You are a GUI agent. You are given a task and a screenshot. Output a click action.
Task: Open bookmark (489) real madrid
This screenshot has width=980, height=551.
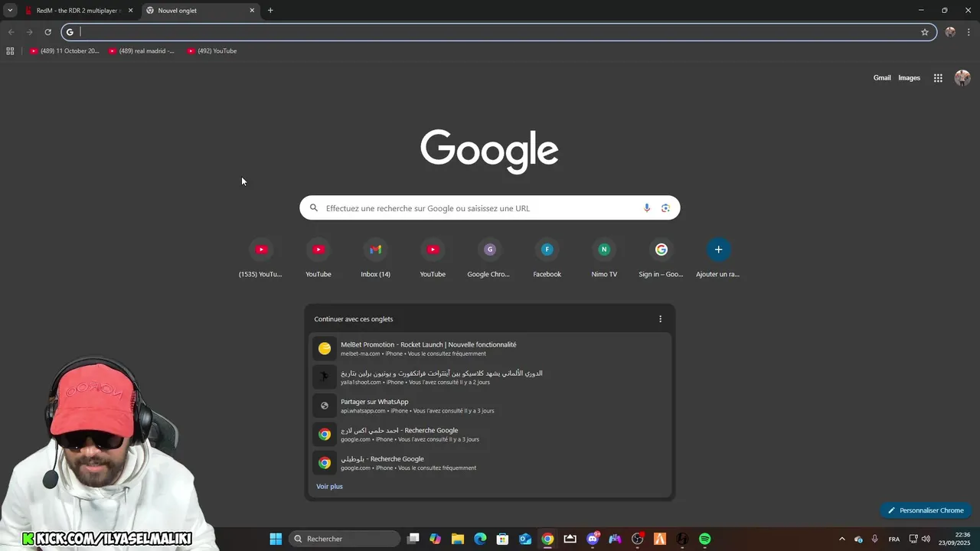tap(142, 51)
